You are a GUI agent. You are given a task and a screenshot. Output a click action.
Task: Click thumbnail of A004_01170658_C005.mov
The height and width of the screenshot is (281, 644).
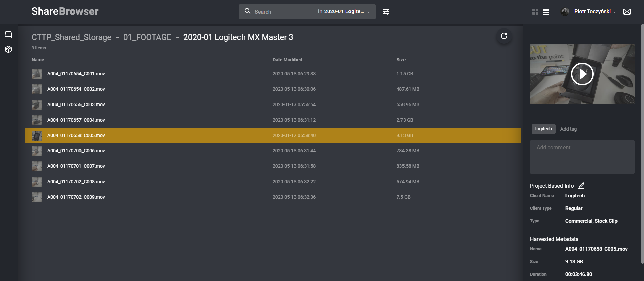(37, 135)
